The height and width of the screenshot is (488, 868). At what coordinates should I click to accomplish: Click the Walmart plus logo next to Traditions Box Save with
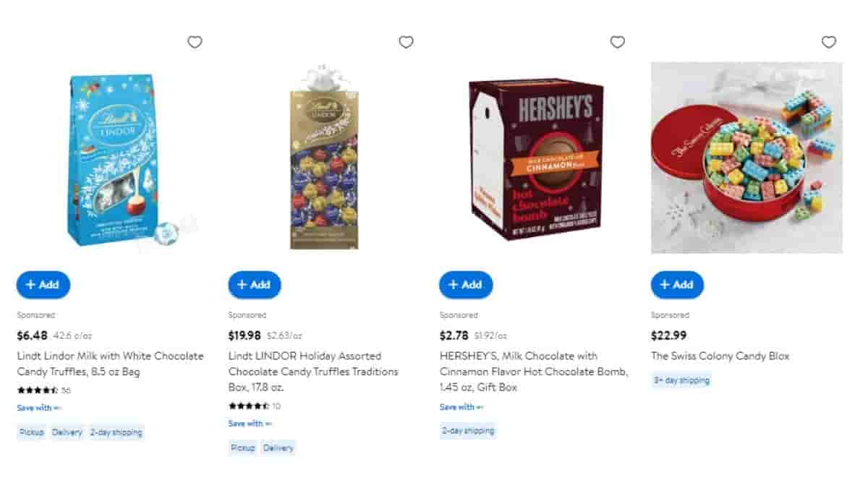(x=271, y=425)
